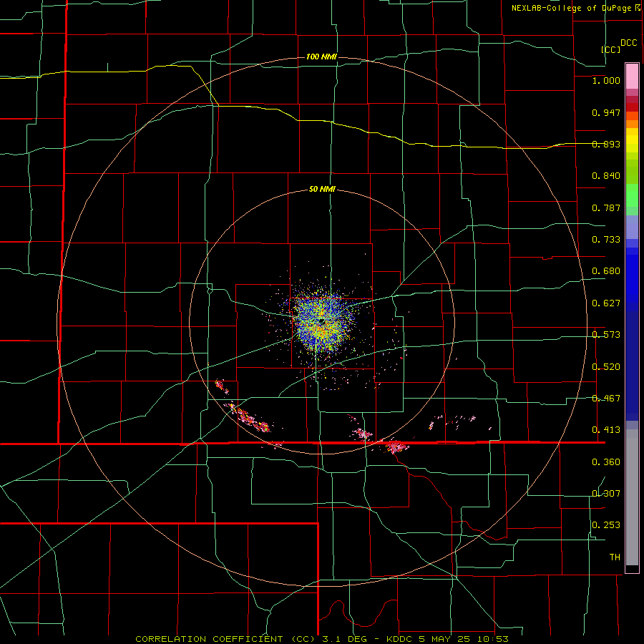Click the pink segment of color bar
Viewport: 644px width, 644px height.
point(632,77)
